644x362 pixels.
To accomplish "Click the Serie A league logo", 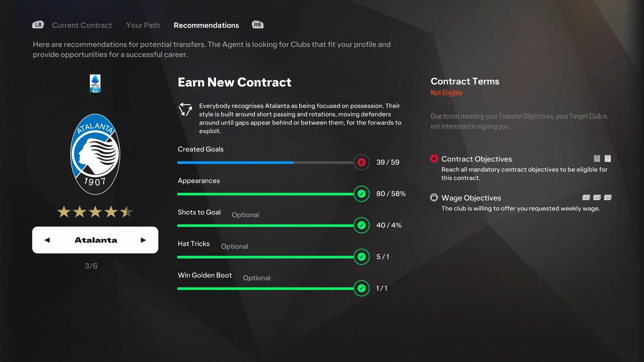I will [95, 83].
